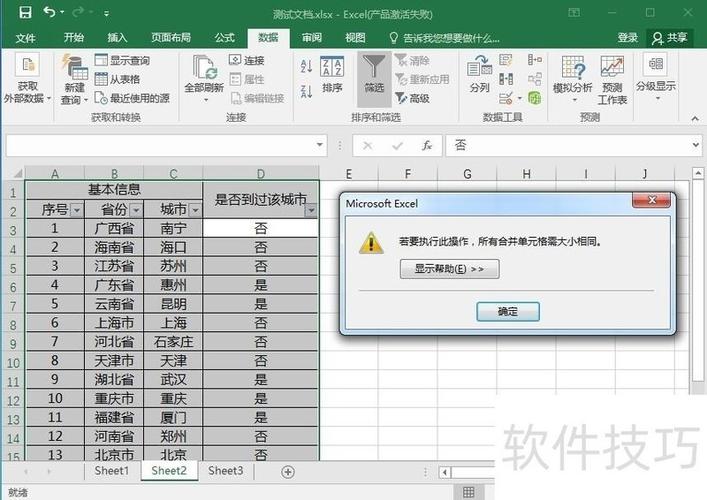The width and height of the screenshot is (707, 500).
Task: Switch to Sheet1 tab
Action: click(x=112, y=471)
